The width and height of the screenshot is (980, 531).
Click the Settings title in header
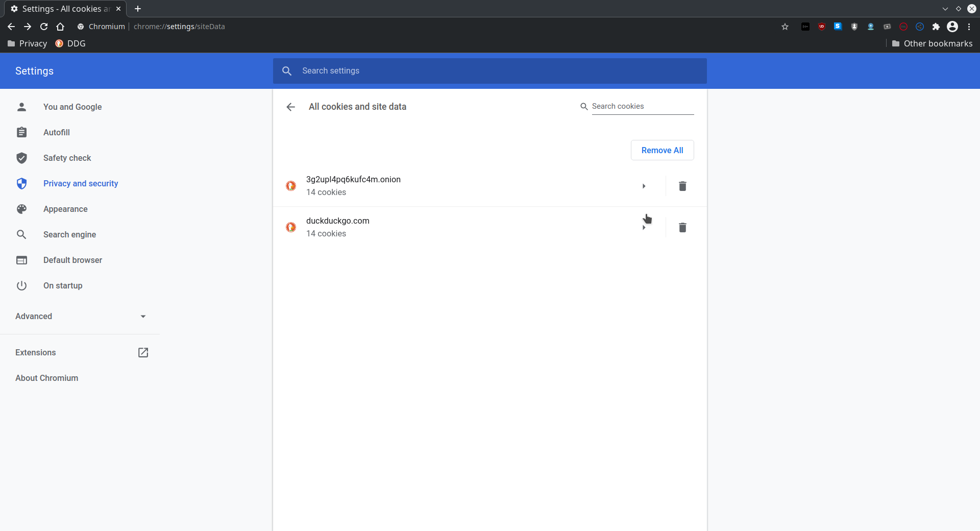34,71
